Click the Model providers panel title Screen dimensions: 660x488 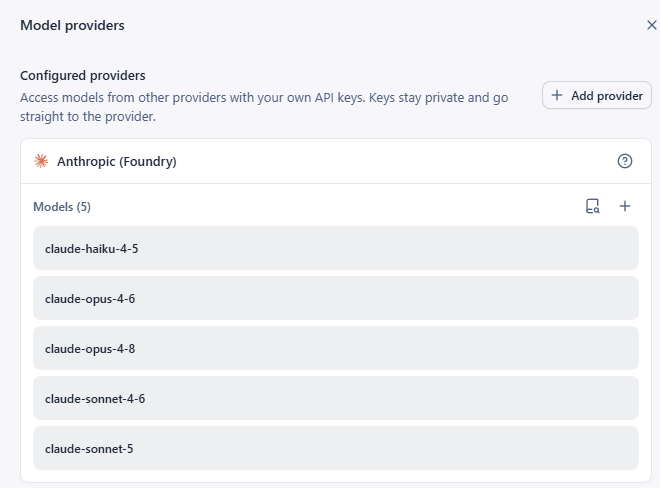(x=72, y=25)
